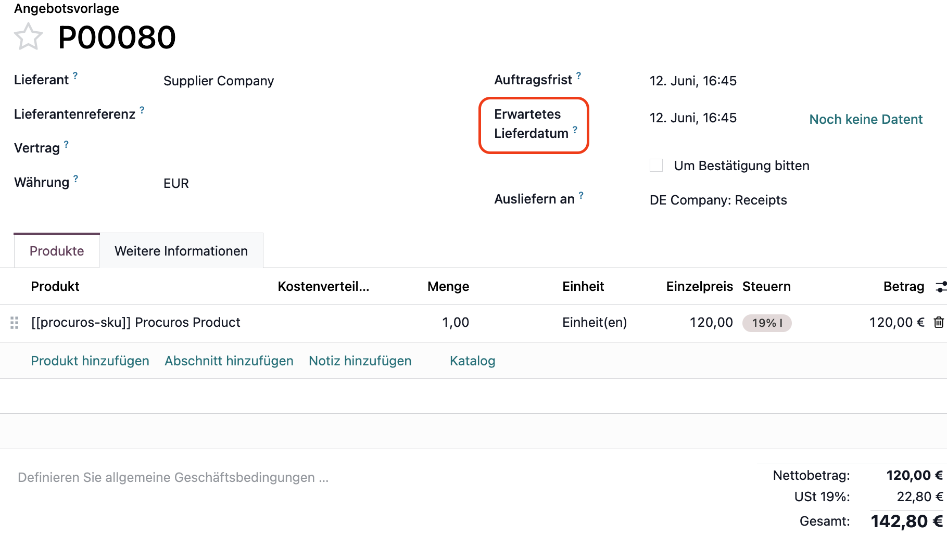The height and width of the screenshot is (560, 947).
Task: Sort by the Einzelpreis column header
Action: pyautogui.click(x=700, y=286)
